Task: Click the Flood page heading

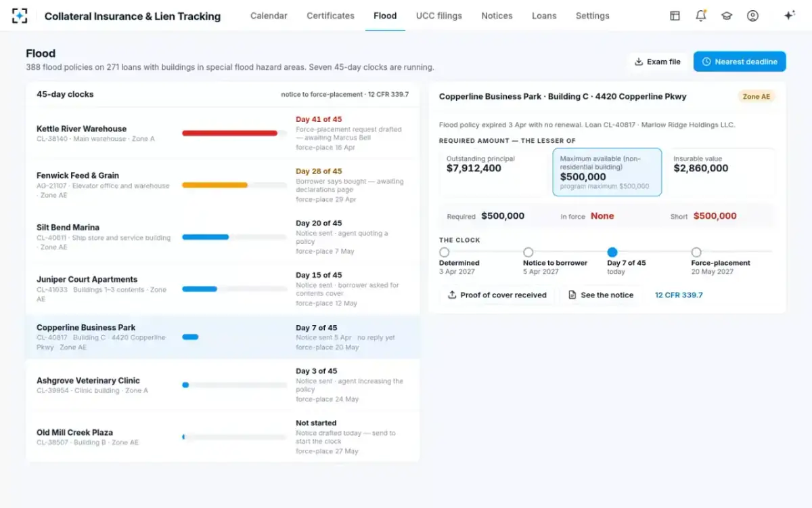Action: click(41, 54)
